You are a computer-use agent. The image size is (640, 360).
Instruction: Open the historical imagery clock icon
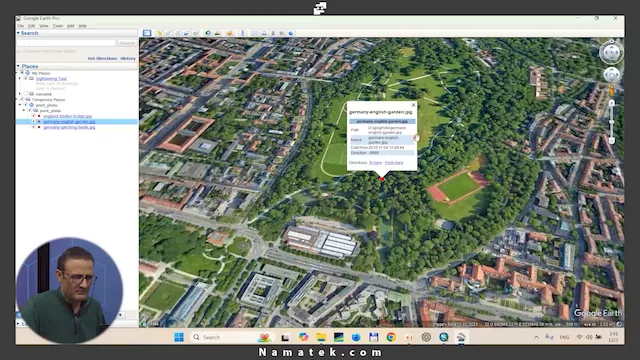[208, 33]
